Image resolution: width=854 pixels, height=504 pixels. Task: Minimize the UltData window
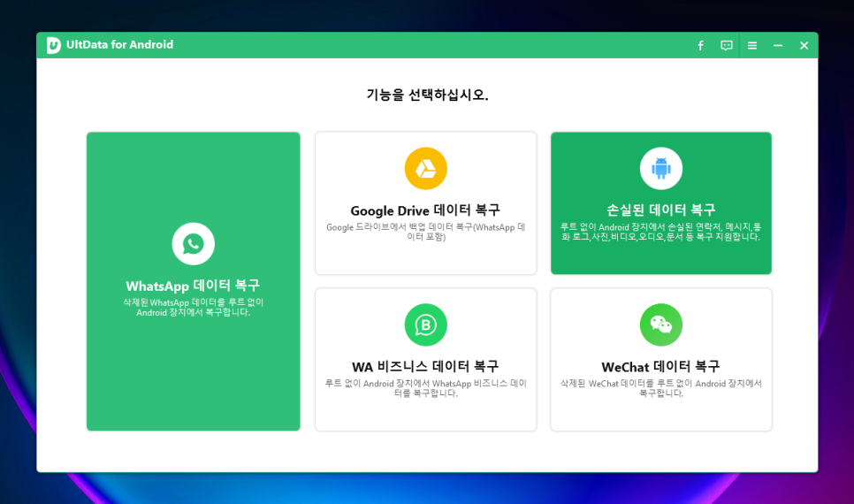778,46
